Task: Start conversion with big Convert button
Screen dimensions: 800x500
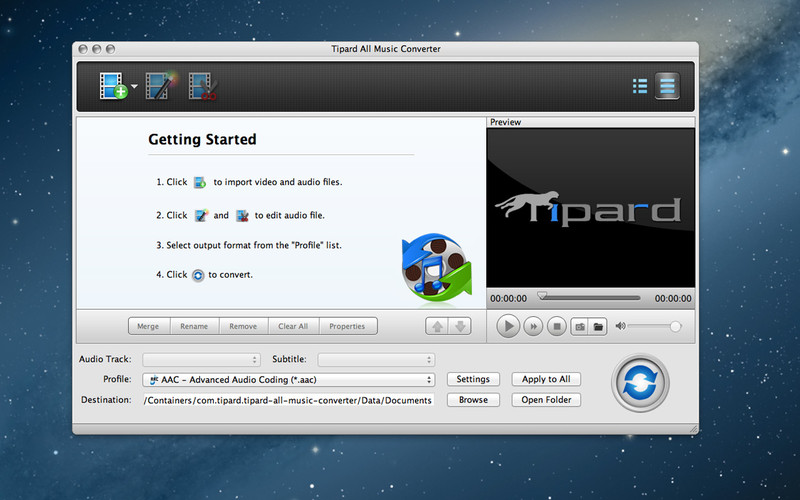Action: (640, 383)
